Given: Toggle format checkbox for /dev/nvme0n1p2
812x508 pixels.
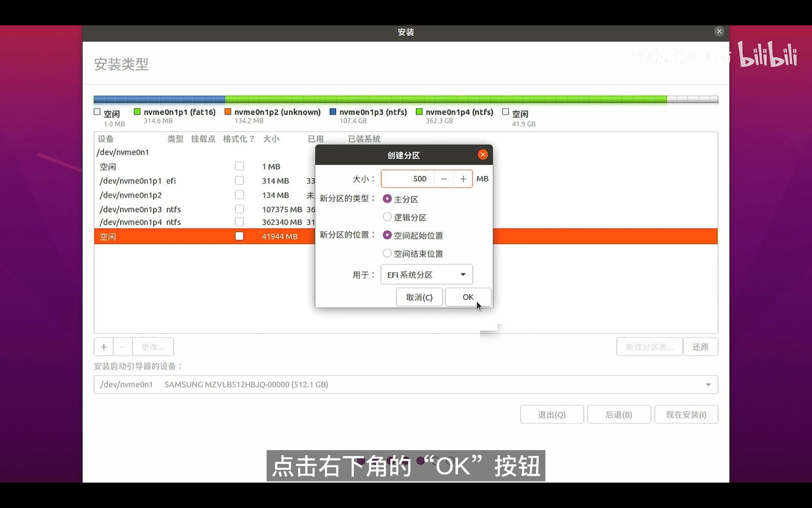Looking at the screenshot, I should [x=239, y=195].
